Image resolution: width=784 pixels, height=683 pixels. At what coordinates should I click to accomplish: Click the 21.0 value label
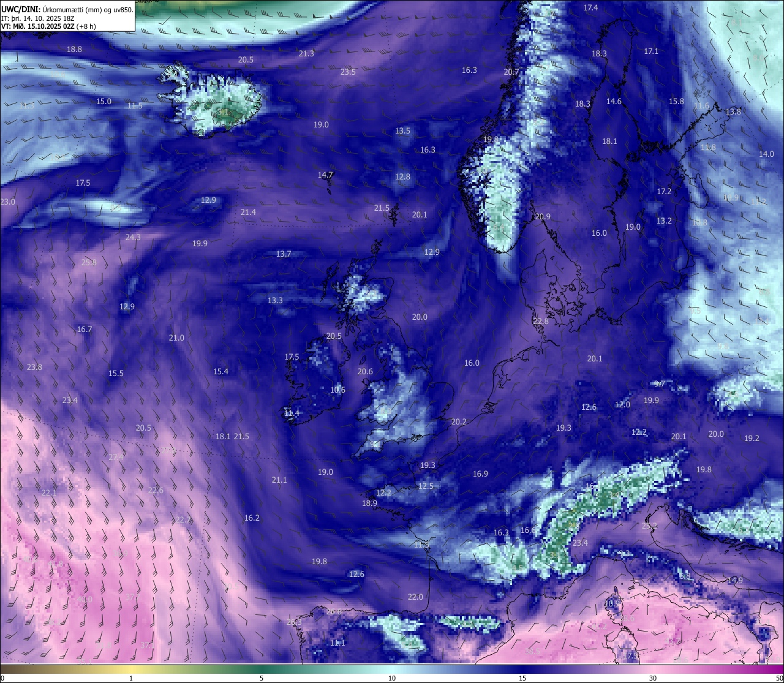coord(176,338)
